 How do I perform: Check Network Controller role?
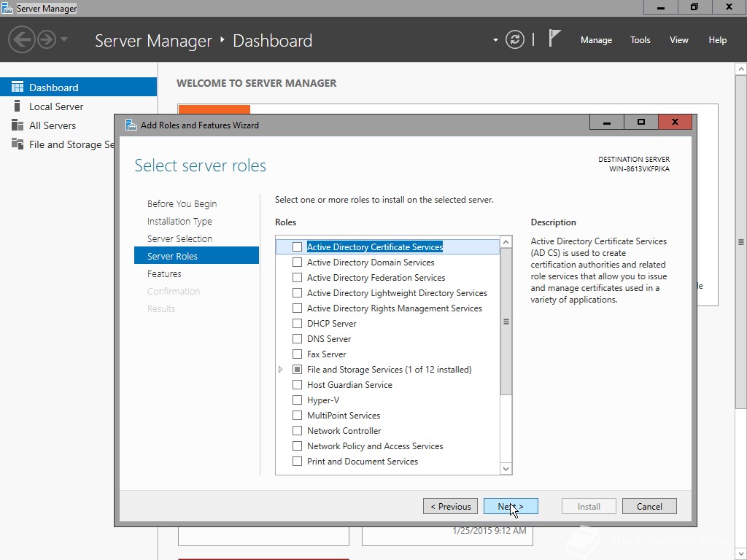(x=297, y=430)
